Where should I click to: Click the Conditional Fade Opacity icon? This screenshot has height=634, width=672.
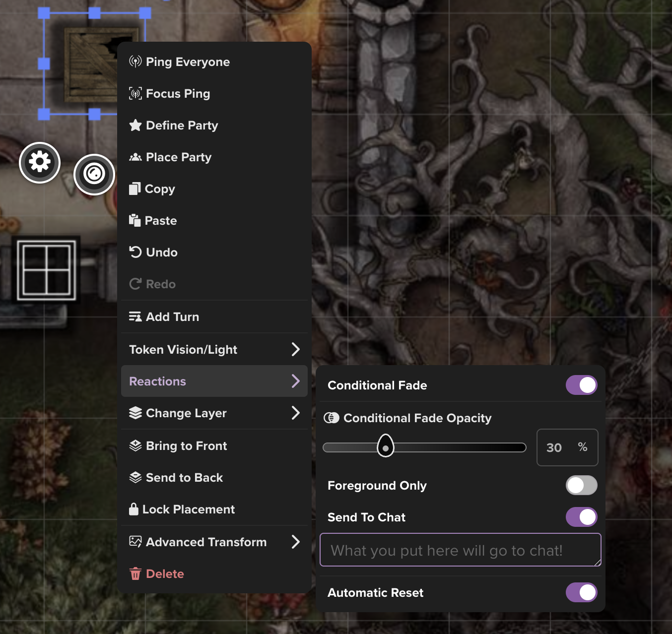tap(332, 418)
